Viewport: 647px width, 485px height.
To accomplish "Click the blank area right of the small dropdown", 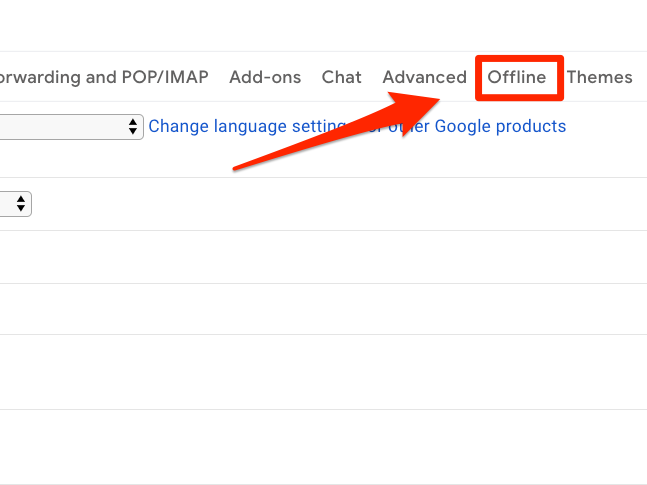I will pos(300,204).
